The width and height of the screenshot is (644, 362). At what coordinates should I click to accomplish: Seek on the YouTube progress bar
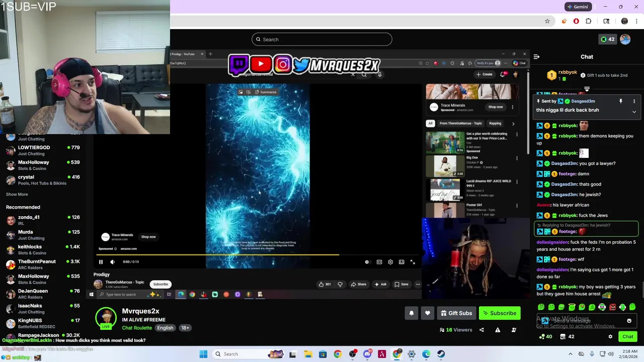(x=257, y=255)
